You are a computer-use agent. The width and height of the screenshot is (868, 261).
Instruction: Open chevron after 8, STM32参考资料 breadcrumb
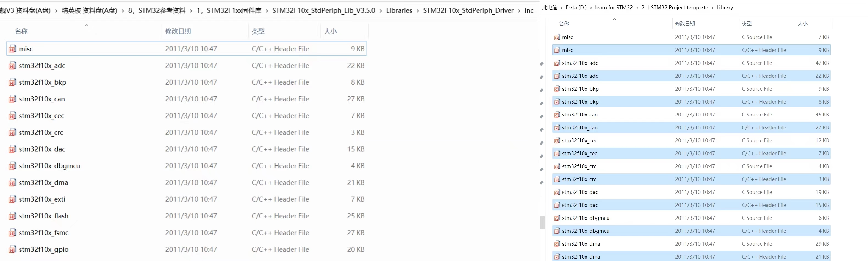coord(191,11)
